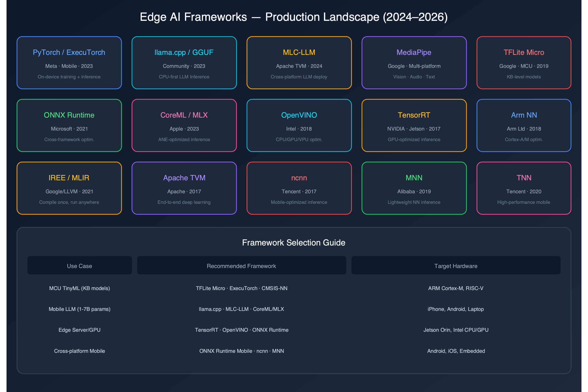
Task: Choose the Arm NN card
Action: click(x=524, y=125)
